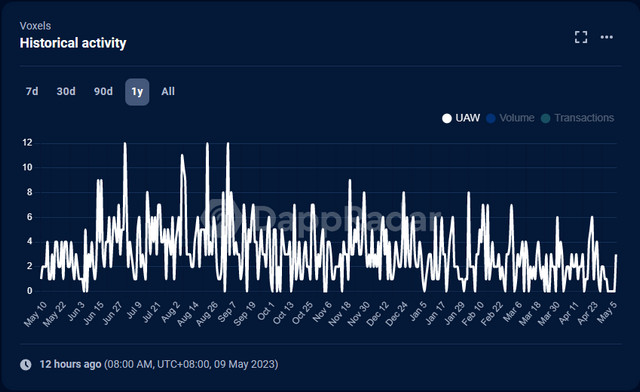640x392 pixels.
Task: Click the May 5 x-axis label
Action: tap(608, 312)
